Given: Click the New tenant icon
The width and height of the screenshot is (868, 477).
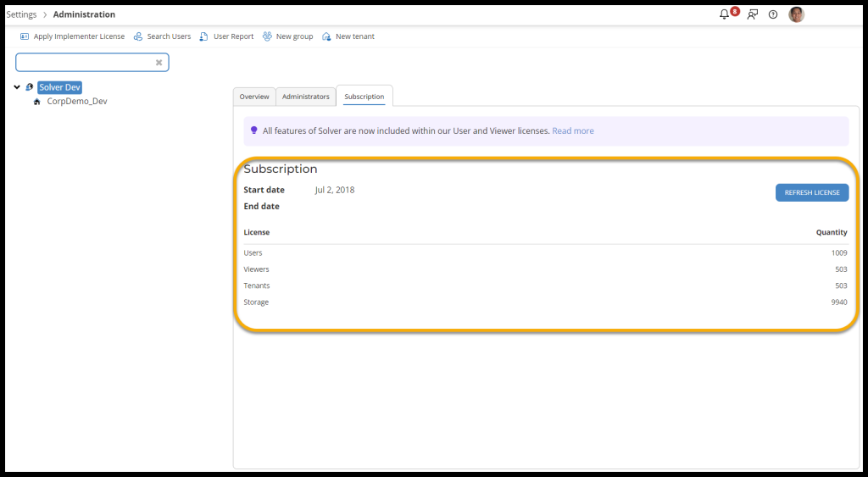Looking at the screenshot, I should click(326, 36).
